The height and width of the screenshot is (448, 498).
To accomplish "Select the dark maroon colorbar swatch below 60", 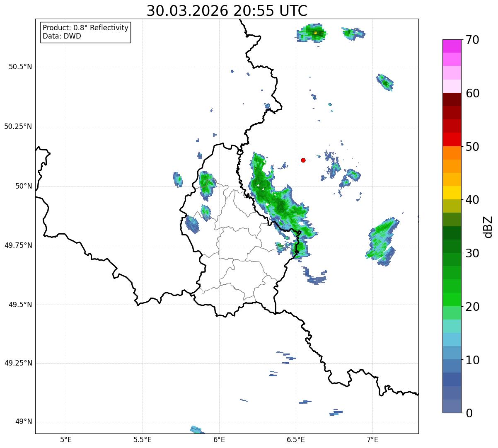I will [452, 99].
